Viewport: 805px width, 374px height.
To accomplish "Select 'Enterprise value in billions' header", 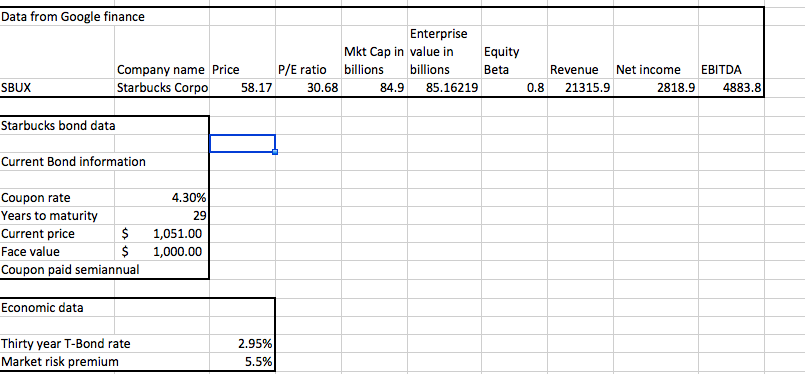I will 445,51.
